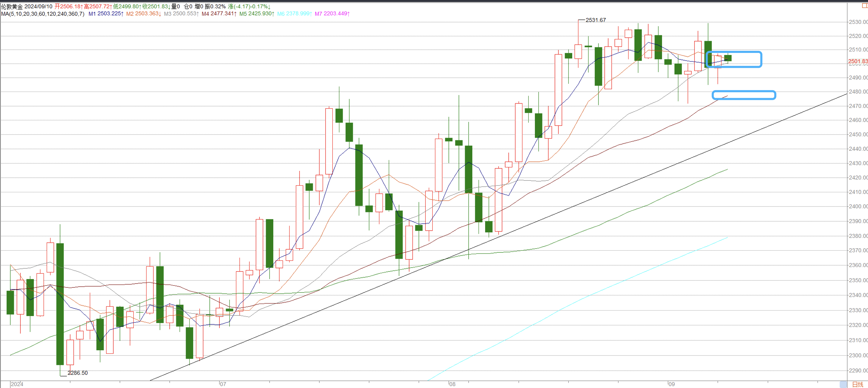This screenshot has width=868, height=388.
Task: Click the blue scroll thumb beside 日线
Action: (x=843, y=385)
